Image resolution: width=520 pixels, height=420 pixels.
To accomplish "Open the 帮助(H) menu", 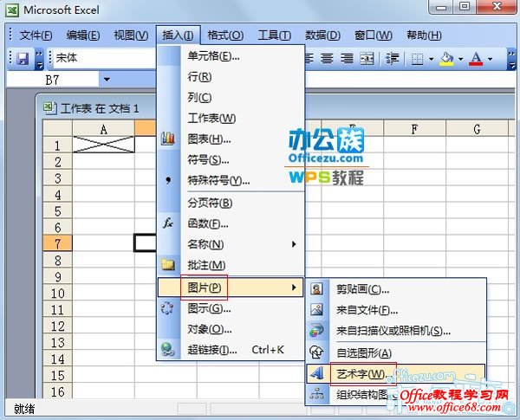I will pos(424,36).
